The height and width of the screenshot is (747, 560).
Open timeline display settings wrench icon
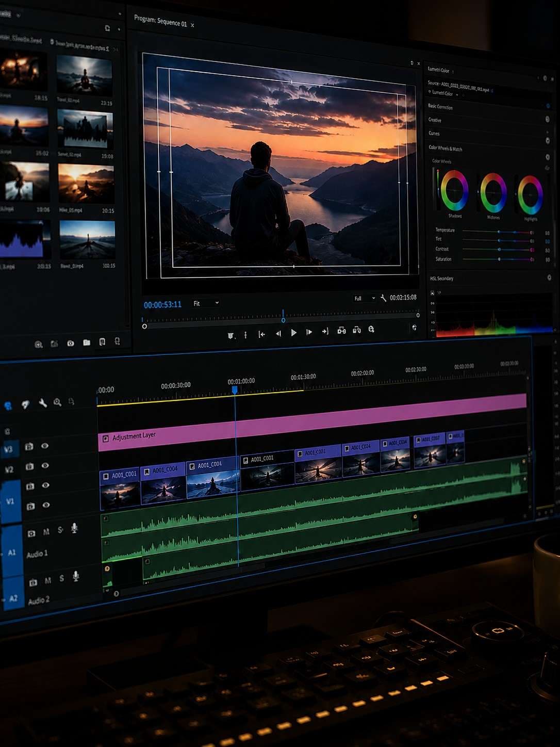click(x=43, y=403)
